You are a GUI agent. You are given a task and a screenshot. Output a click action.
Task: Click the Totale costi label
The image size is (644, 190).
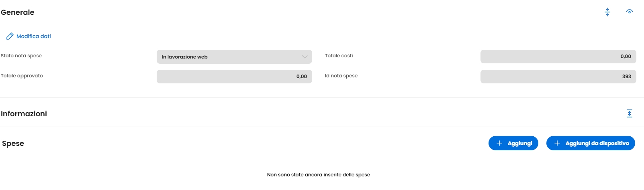339,56
